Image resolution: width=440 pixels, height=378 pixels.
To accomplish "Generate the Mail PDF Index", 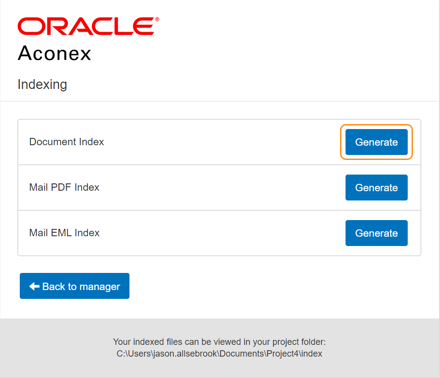I will 376,187.
